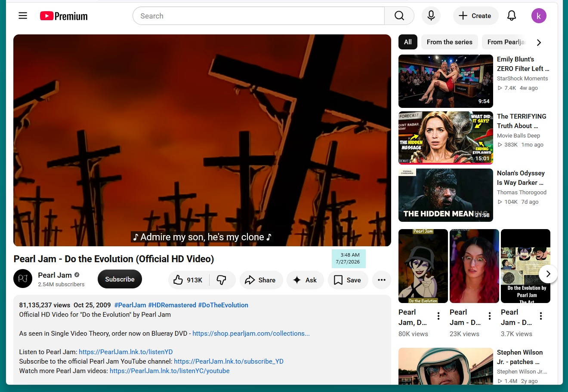The image size is (568, 392).
Task: Focus the Search input field
Action: [x=259, y=16]
